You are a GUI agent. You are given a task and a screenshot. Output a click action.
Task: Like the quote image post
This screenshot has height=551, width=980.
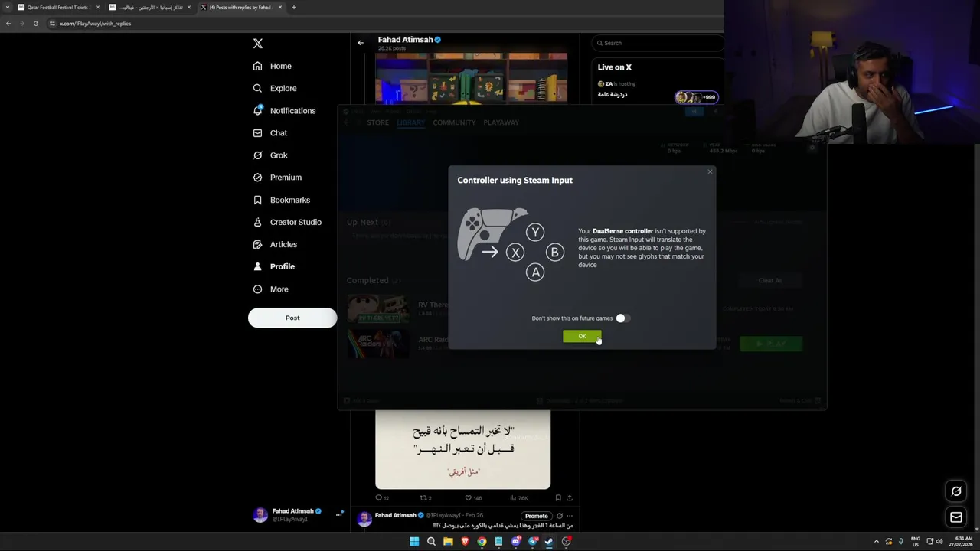coord(472,497)
